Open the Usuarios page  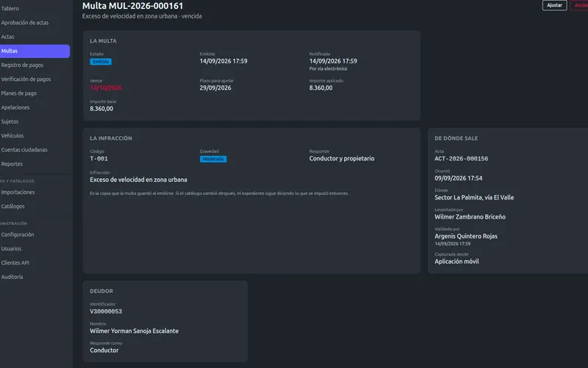11,249
